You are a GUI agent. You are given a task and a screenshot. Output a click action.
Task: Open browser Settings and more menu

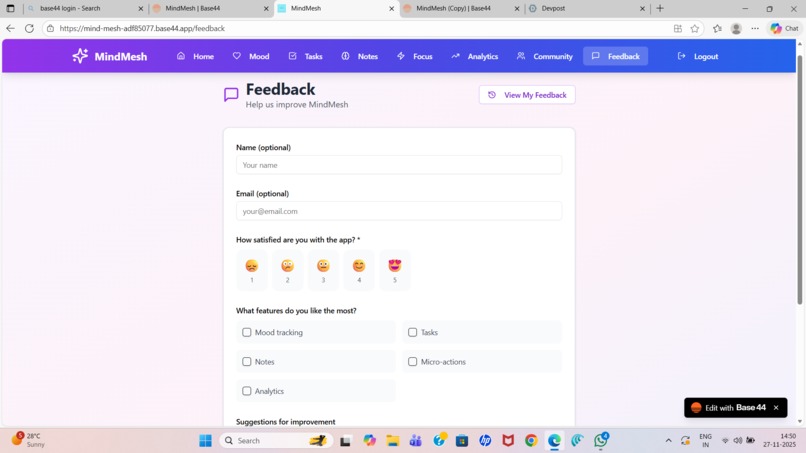point(755,28)
